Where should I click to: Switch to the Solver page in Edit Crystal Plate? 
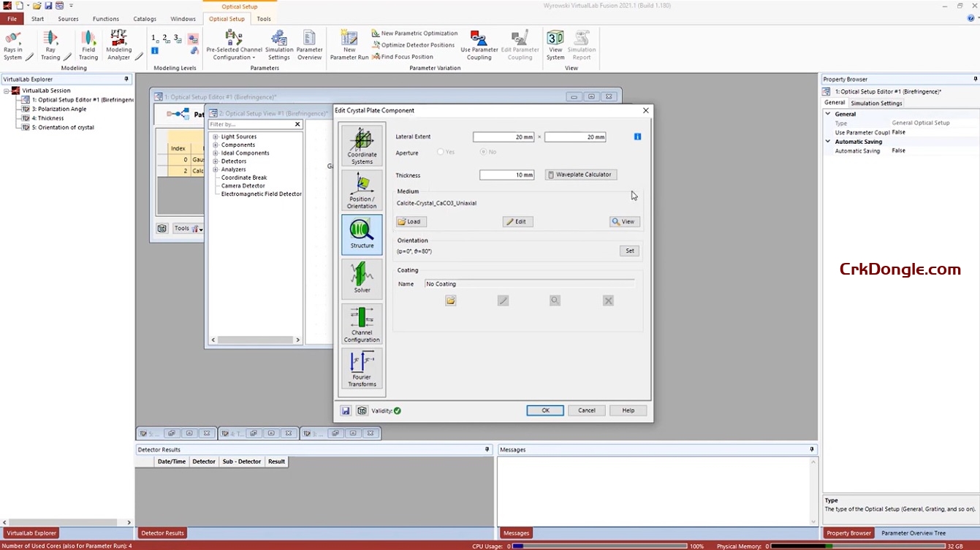point(361,278)
